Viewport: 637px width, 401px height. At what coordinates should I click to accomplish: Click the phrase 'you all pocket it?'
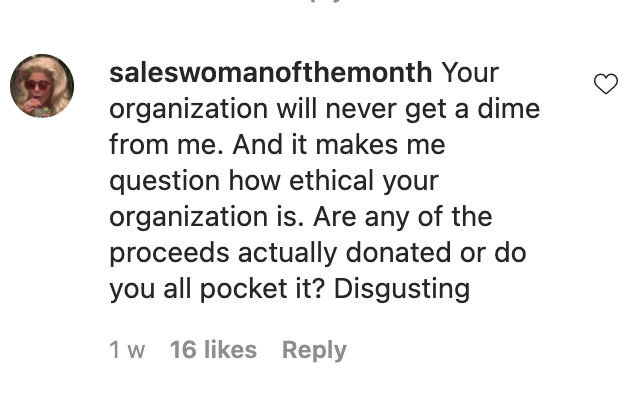click(x=217, y=289)
